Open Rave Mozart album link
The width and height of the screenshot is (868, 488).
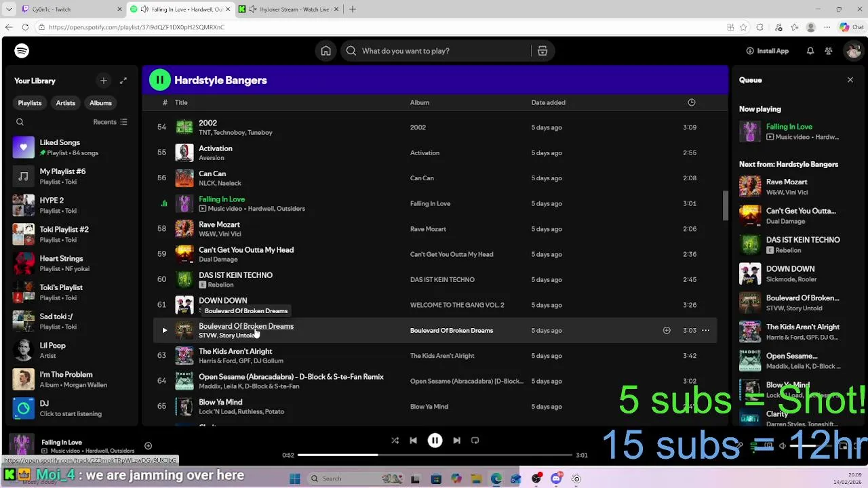(428, 229)
